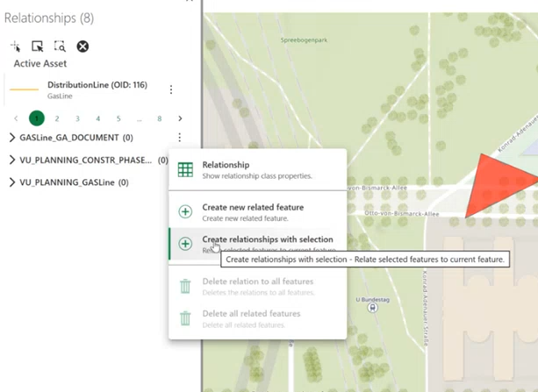Click the plus icon for Create new related feature
This screenshot has height=392, width=538.
[185, 211]
